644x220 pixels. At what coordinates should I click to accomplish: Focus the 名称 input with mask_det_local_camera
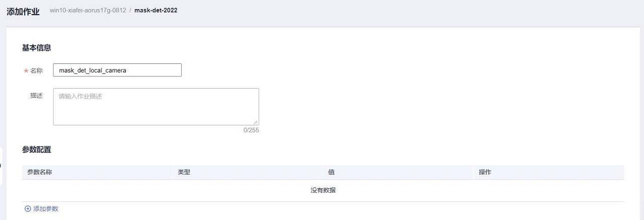click(117, 70)
